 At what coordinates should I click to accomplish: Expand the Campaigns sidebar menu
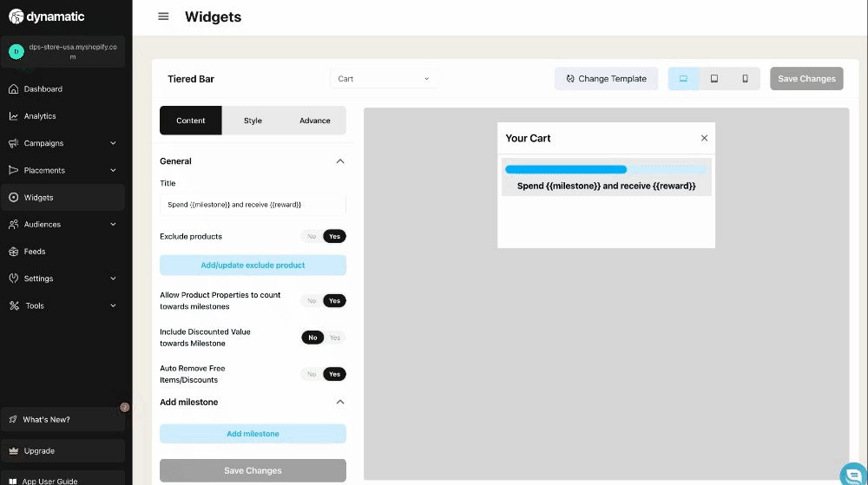113,143
